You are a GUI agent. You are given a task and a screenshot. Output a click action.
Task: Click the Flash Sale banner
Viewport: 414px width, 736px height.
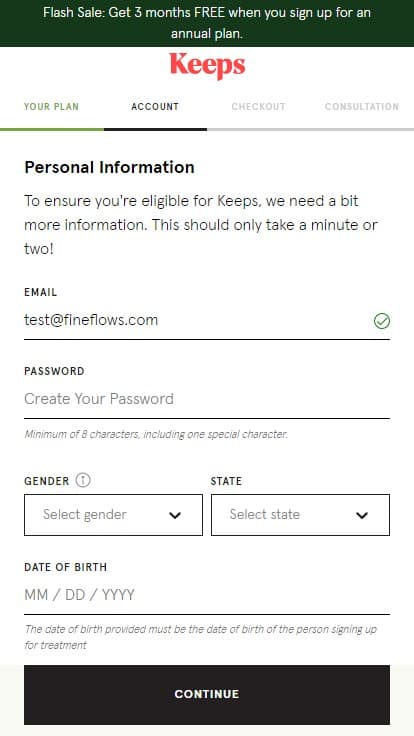207,23
